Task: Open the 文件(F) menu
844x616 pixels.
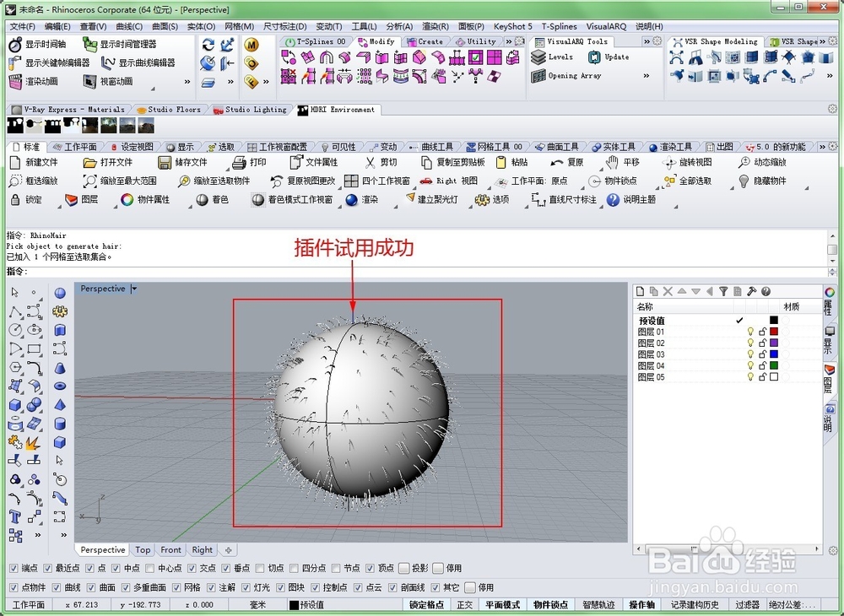Action: coord(22,26)
